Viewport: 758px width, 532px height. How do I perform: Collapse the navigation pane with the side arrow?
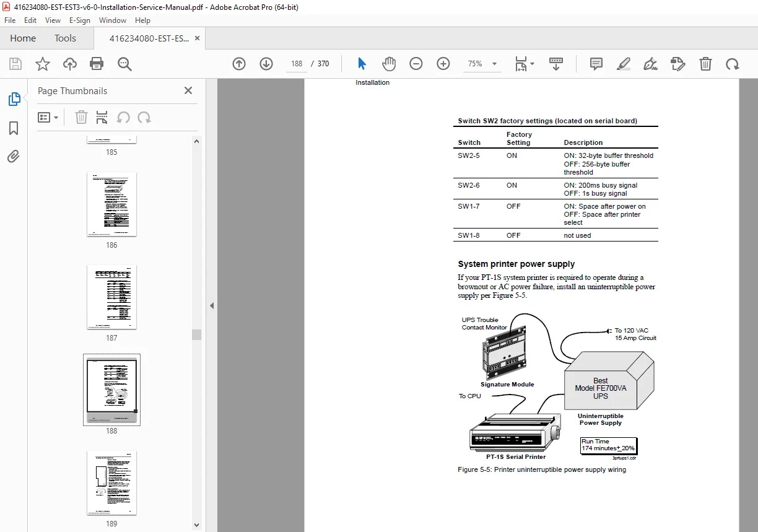pos(211,305)
